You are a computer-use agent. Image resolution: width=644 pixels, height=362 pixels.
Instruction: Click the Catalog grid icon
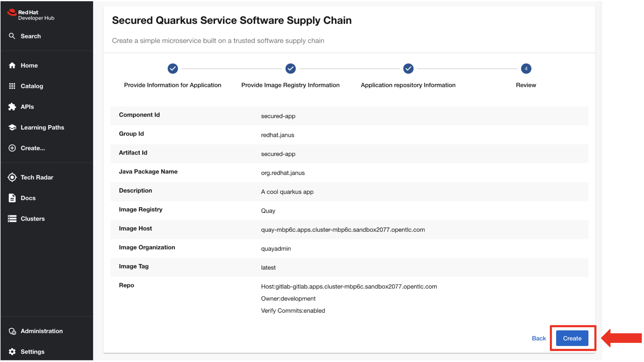[x=12, y=86]
